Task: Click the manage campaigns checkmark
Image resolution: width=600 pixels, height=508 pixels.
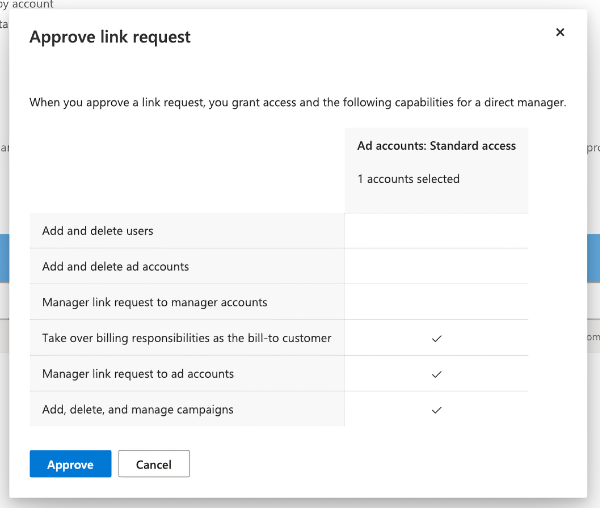Action: (436, 410)
